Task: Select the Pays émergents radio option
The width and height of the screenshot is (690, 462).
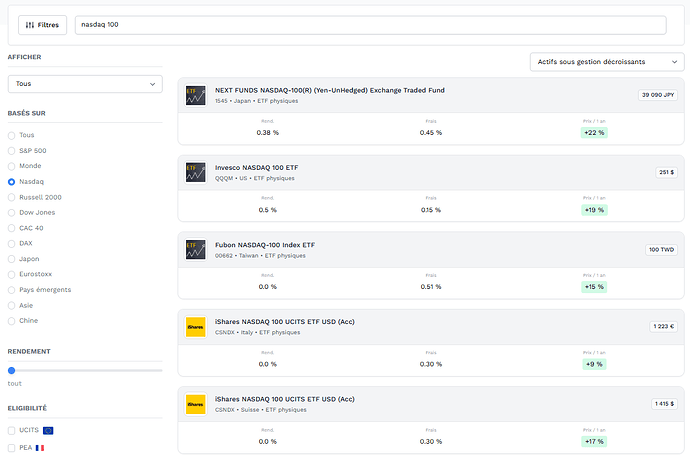Action: click(x=11, y=290)
